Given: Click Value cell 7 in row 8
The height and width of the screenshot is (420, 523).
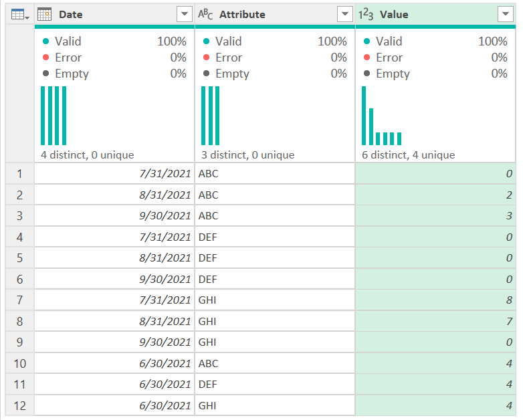Looking at the screenshot, I should (x=435, y=321).
